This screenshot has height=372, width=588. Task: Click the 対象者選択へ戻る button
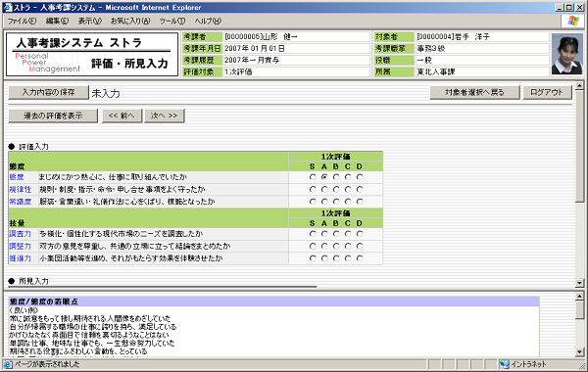474,92
